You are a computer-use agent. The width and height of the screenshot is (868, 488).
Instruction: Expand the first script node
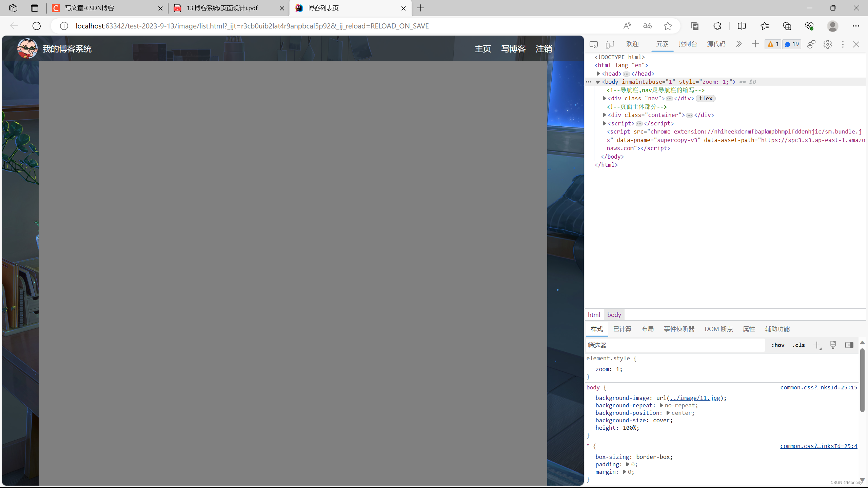pos(604,123)
